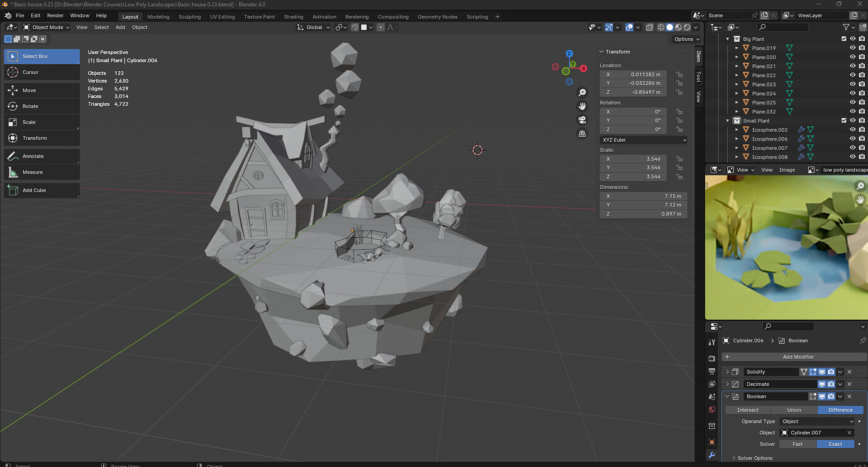Open the Object Mode dropdown
This screenshot has width=868, height=467.
click(47, 27)
